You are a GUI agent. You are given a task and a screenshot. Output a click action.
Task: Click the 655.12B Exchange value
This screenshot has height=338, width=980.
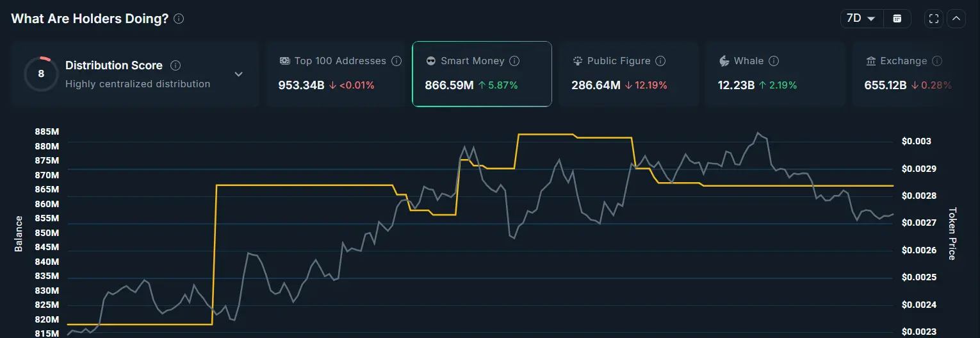[885, 85]
